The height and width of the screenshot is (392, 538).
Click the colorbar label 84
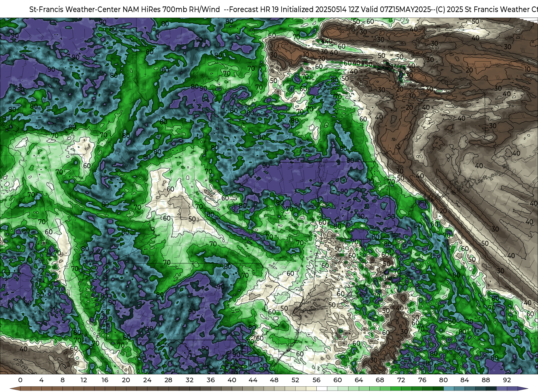pyautogui.click(x=465, y=380)
